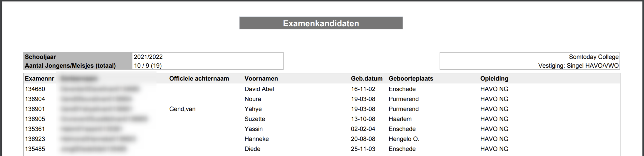This screenshot has width=644, height=156.
Task: Click the Officiele achternaam column header
Action: [x=199, y=79]
